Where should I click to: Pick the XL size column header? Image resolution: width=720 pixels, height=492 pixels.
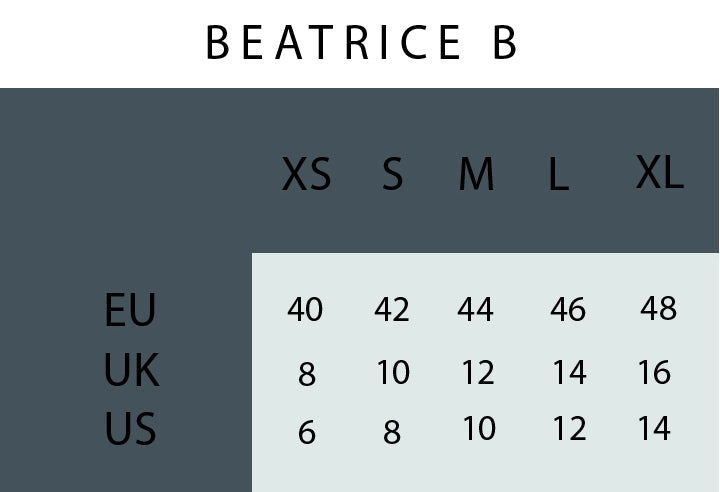point(659,174)
